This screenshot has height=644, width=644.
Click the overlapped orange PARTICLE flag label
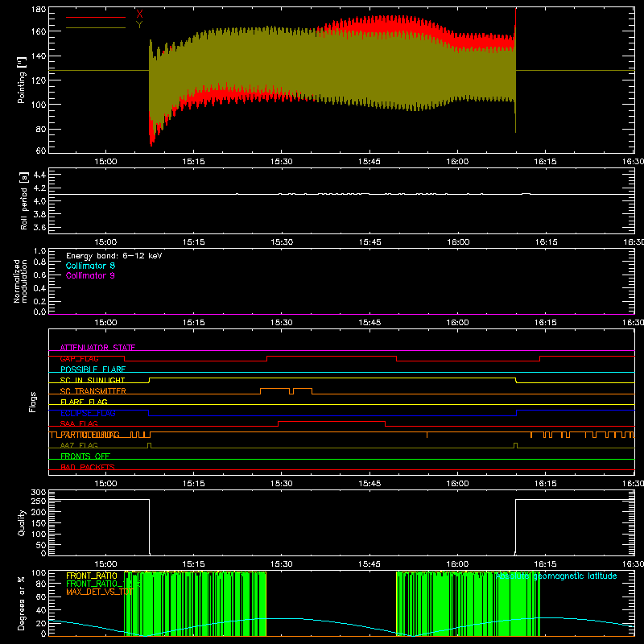click(x=90, y=435)
